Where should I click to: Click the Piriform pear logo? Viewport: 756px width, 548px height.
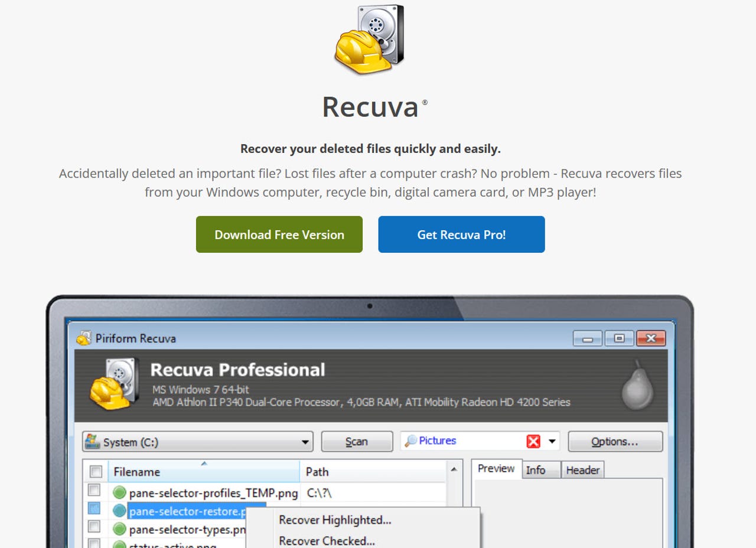pyautogui.click(x=638, y=385)
